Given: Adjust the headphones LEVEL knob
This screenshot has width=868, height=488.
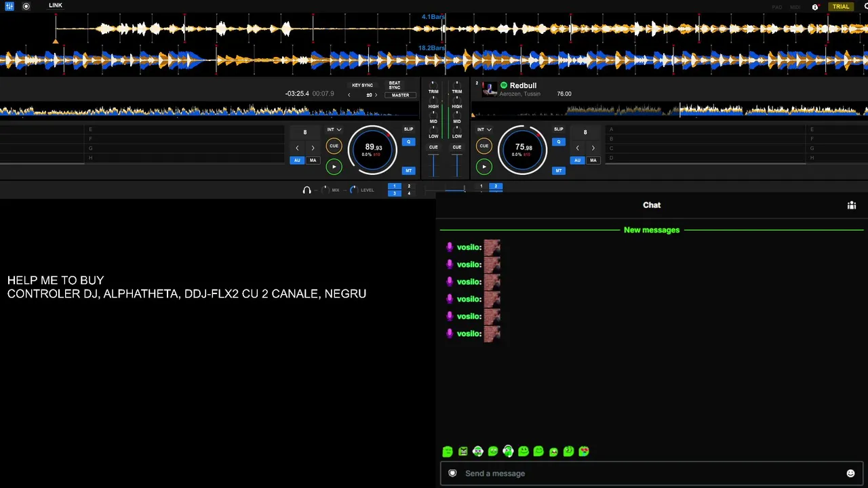Looking at the screenshot, I should point(353,190).
